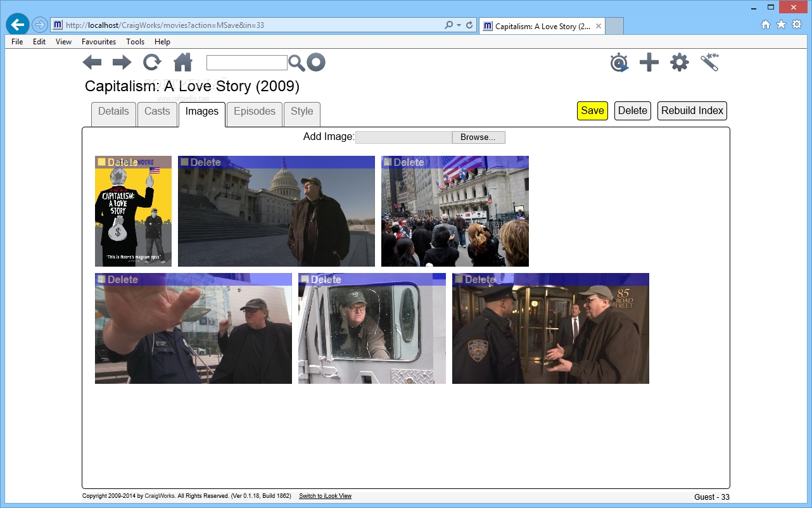Open the browser tools gear icon
The image size is (812, 508).
(797, 25)
